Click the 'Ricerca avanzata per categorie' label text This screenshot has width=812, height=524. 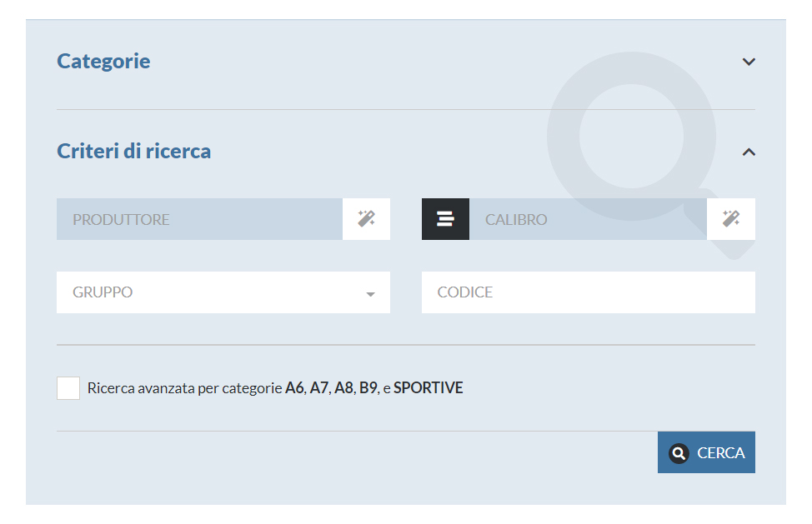[x=185, y=388]
